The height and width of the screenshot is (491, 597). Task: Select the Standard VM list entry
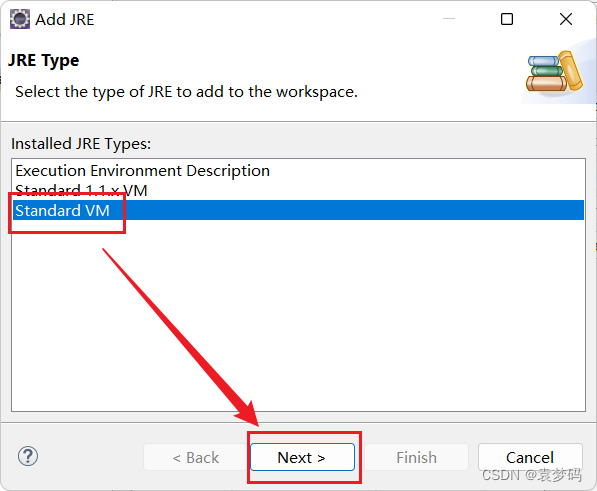point(298,210)
